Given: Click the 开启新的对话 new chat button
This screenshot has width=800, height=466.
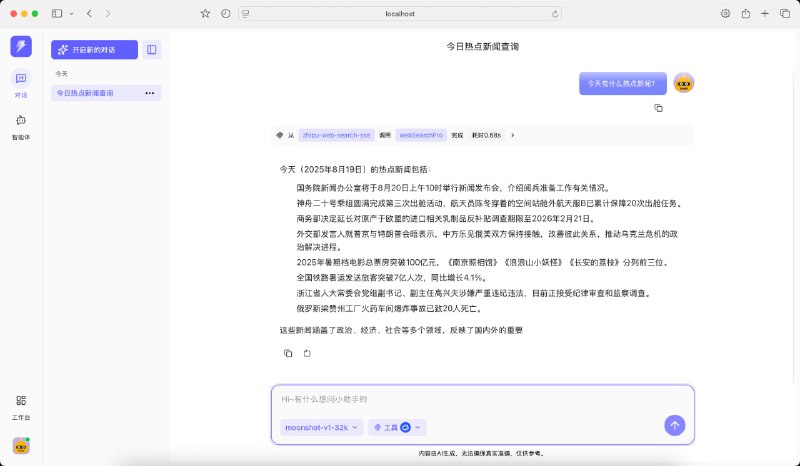Looking at the screenshot, I should tap(94, 49).
